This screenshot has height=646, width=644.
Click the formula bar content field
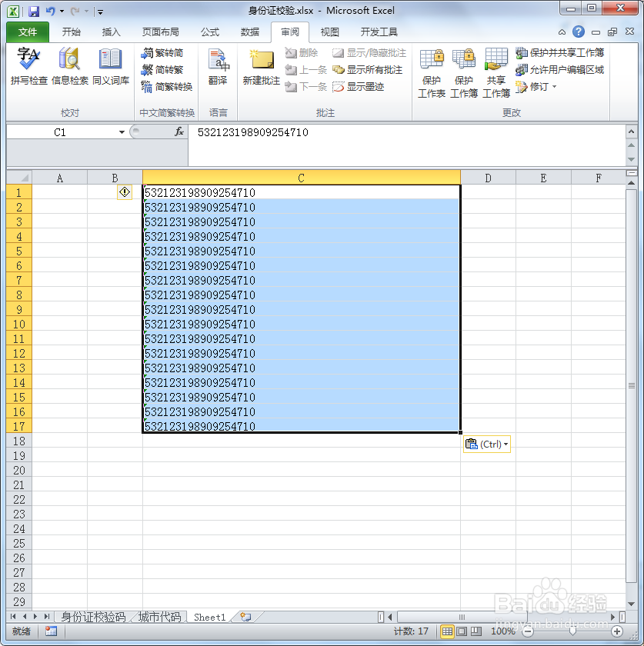click(x=407, y=145)
